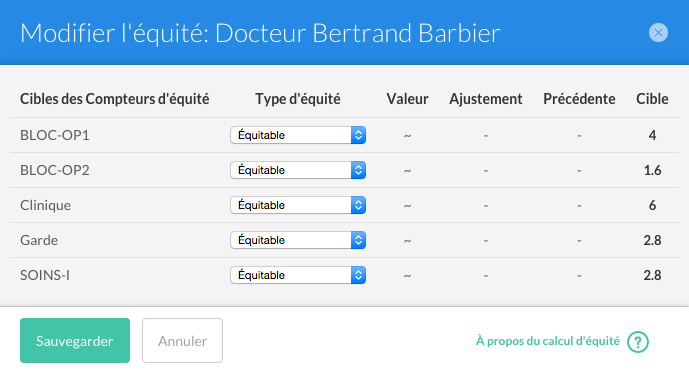Click the question mark help icon

638,341
